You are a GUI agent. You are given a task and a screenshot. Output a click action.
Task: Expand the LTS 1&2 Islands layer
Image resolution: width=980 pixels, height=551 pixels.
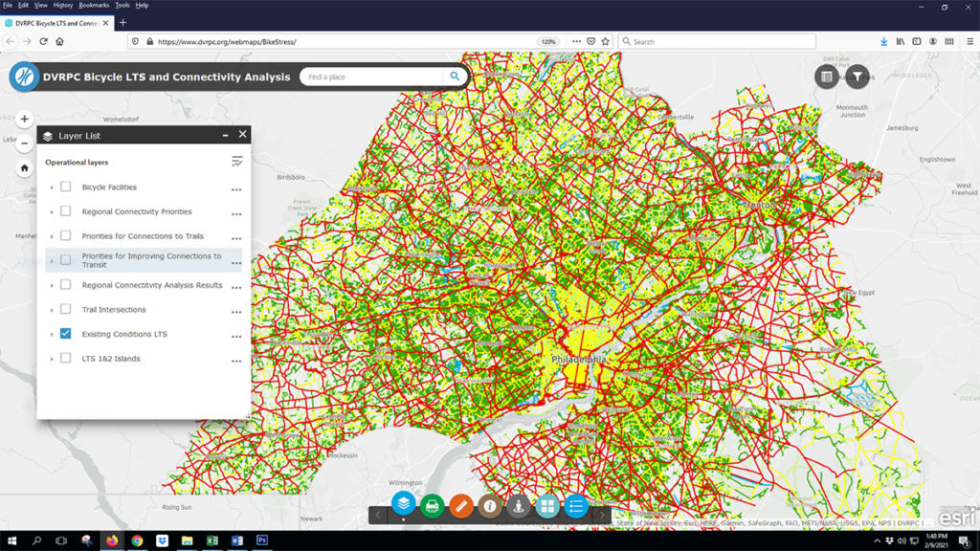[52, 359]
